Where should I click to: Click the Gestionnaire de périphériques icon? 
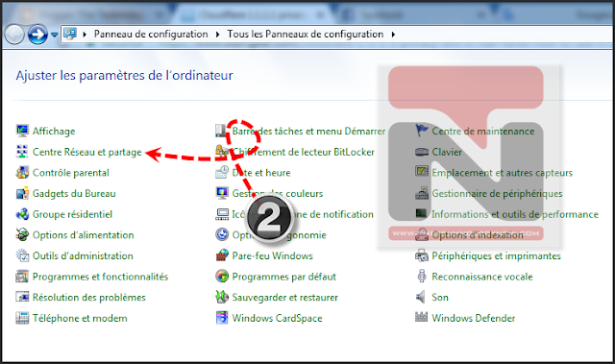tap(422, 193)
